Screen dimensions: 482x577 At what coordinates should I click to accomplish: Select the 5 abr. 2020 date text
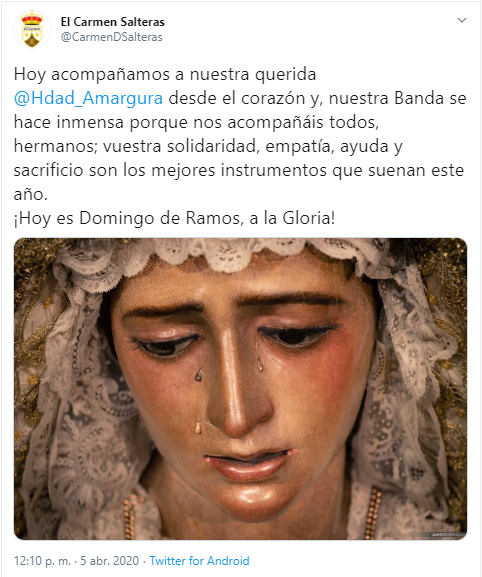110,561
